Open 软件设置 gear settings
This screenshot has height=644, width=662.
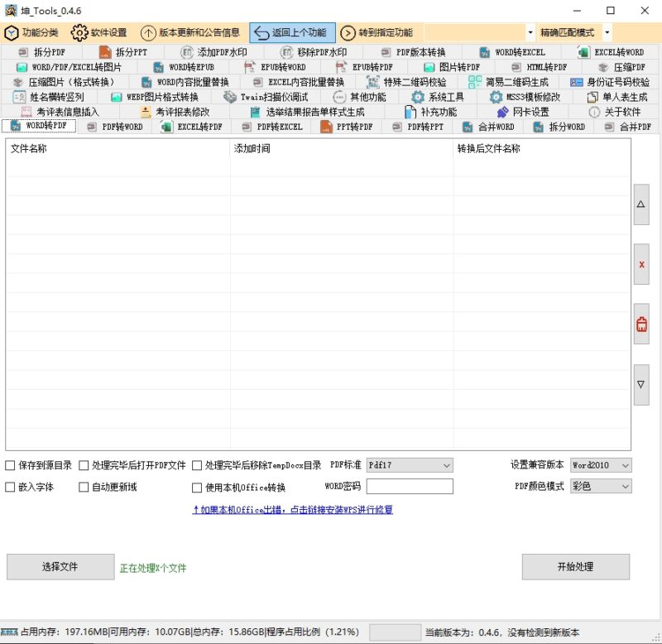point(99,32)
